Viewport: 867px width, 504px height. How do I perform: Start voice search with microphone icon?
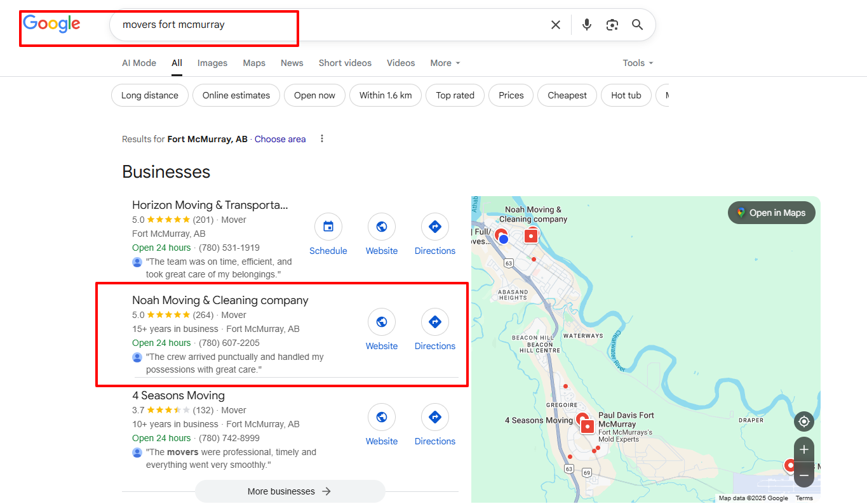(587, 25)
